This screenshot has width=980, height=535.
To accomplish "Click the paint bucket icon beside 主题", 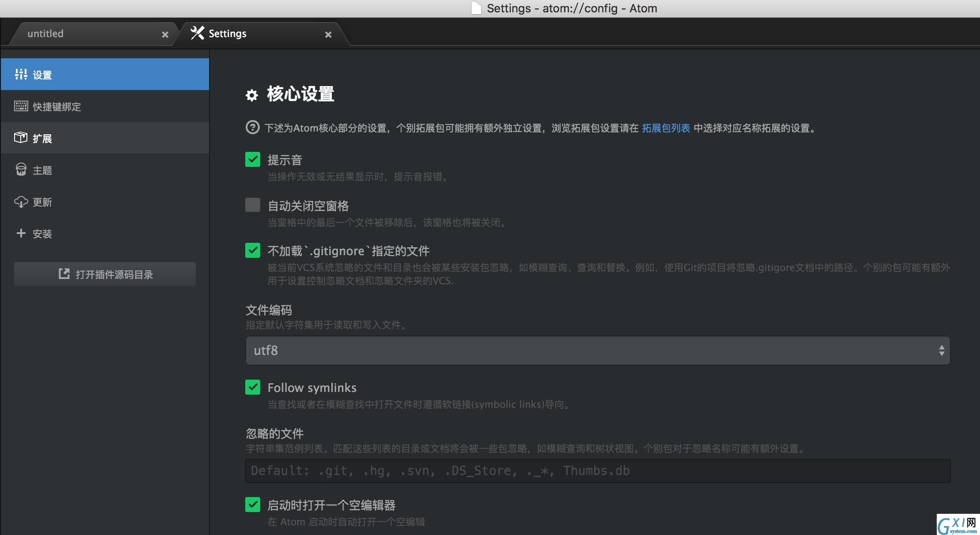I will click(21, 170).
